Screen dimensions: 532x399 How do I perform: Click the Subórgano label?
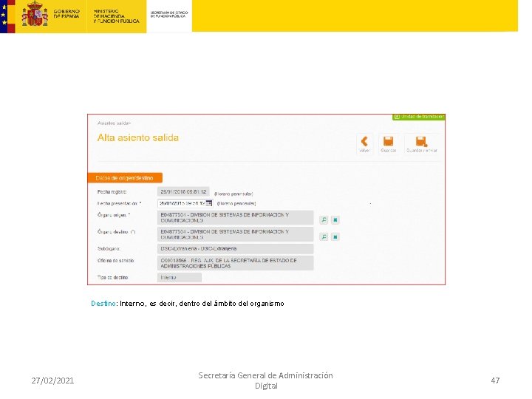109,249
